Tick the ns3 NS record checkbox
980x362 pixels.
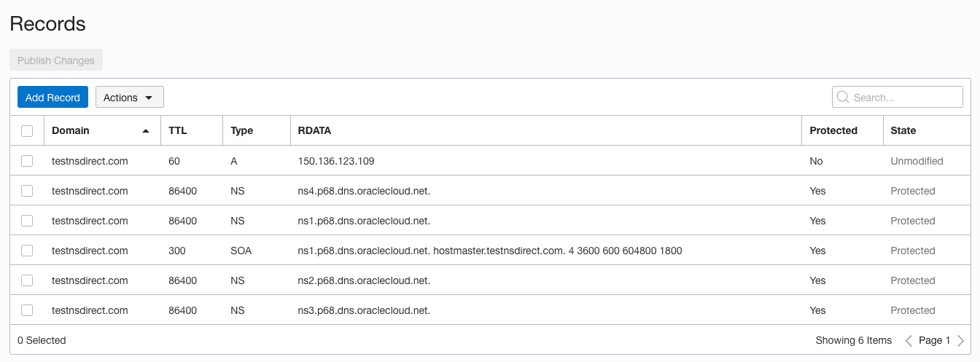pyautogui.click(x=27, y=310)
